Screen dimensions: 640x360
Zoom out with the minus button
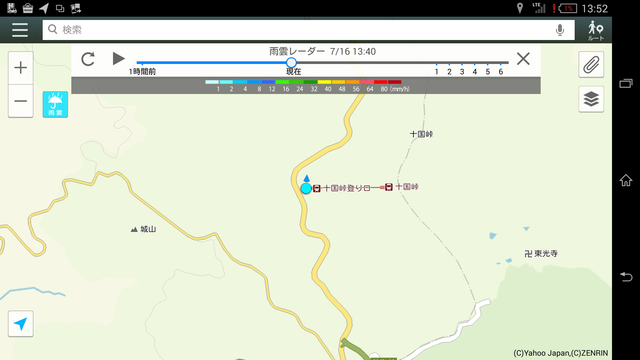[21, 101]
